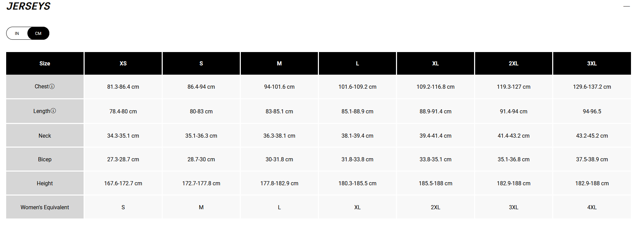Select the CM unit option
644x225 pixels.
(x=38, y=33)
